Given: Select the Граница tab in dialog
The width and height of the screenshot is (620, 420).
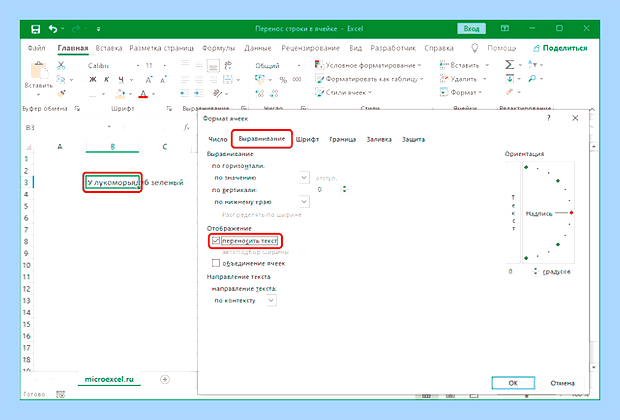Looking at the screenshot, I should point(342,139).
